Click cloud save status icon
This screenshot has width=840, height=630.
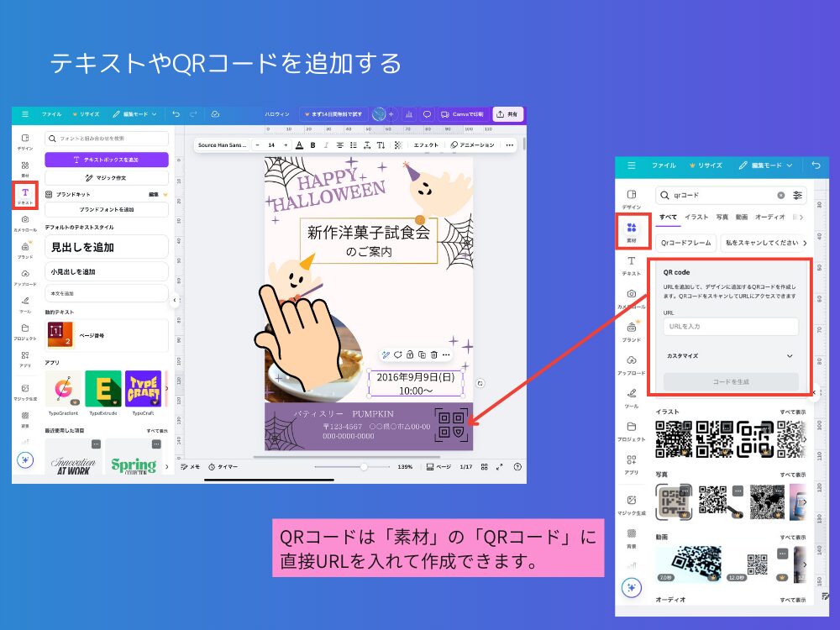pyautogui.click(x=215, y=114)
